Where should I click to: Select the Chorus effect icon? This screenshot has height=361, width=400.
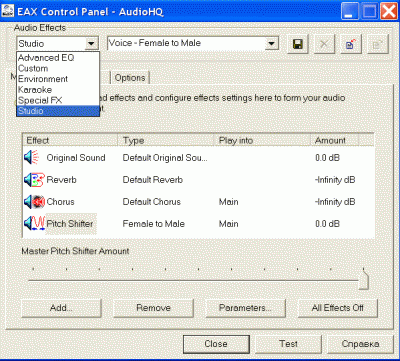coord(34,202)
